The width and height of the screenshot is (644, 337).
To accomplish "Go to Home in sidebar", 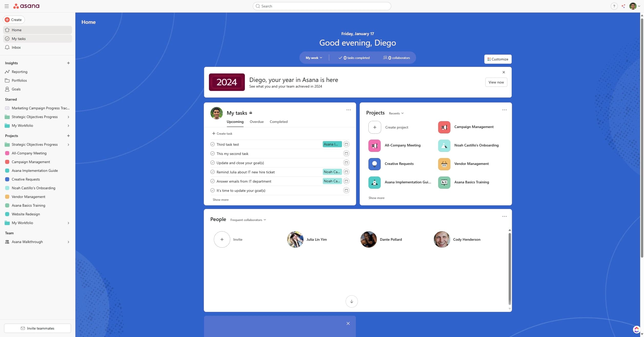I will 37,30.
